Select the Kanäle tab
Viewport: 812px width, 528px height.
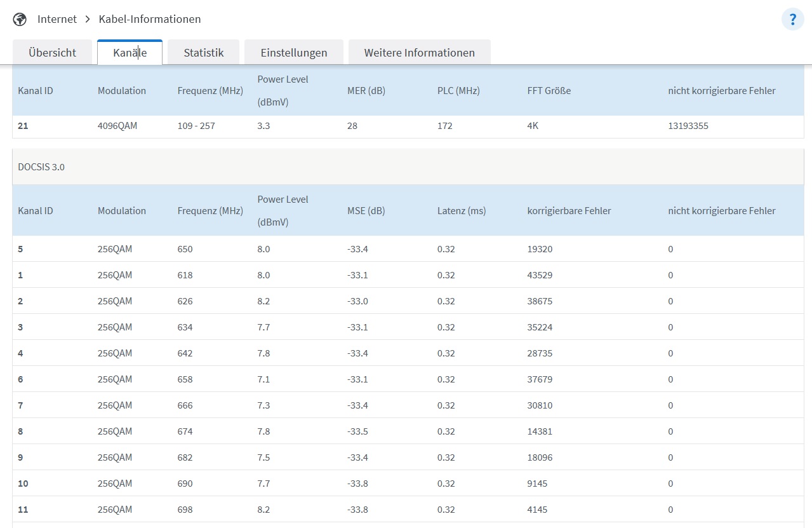tap(130, 53)
